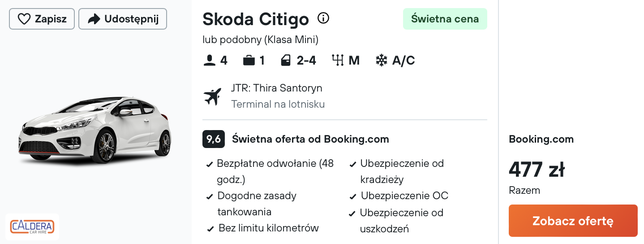This screenshot has height=244, width=644.
Task: Click the share arrow icon
Action: 94,19
